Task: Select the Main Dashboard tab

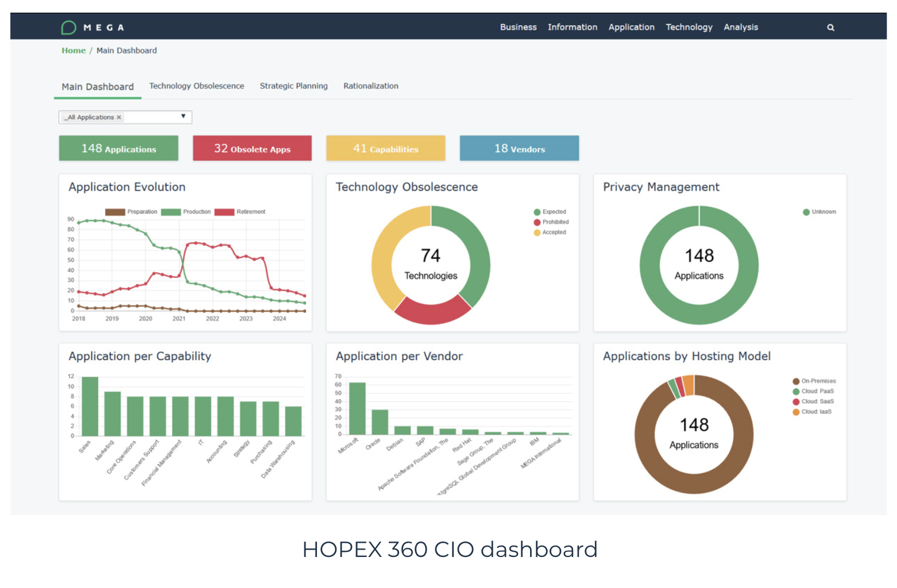Action: [x=98, y=87]
